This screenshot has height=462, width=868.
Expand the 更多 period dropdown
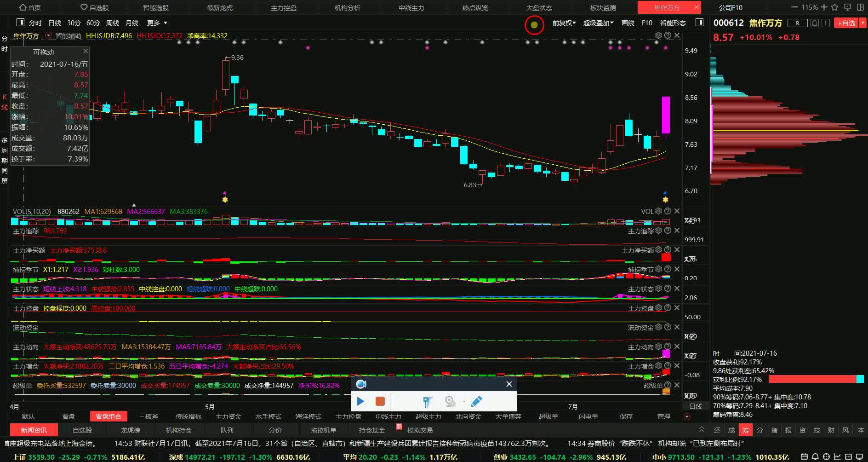tap(157, 23)
